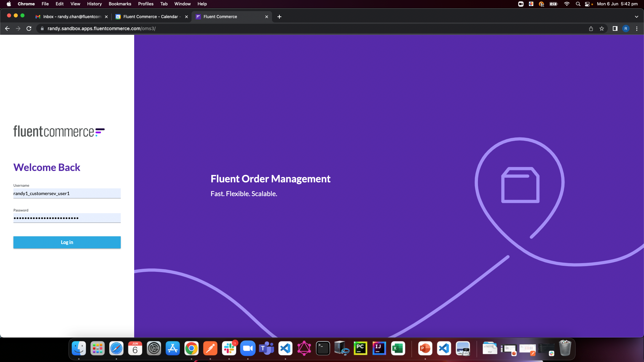Open the Bookmarks menu
The height and width of the screenshot is (362, 644).
(x=120, y=4)
